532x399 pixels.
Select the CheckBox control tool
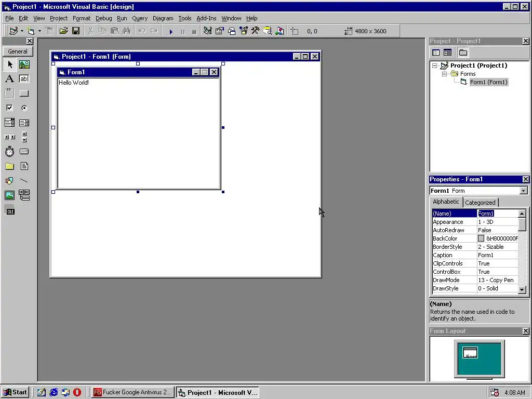coord(10,108)
